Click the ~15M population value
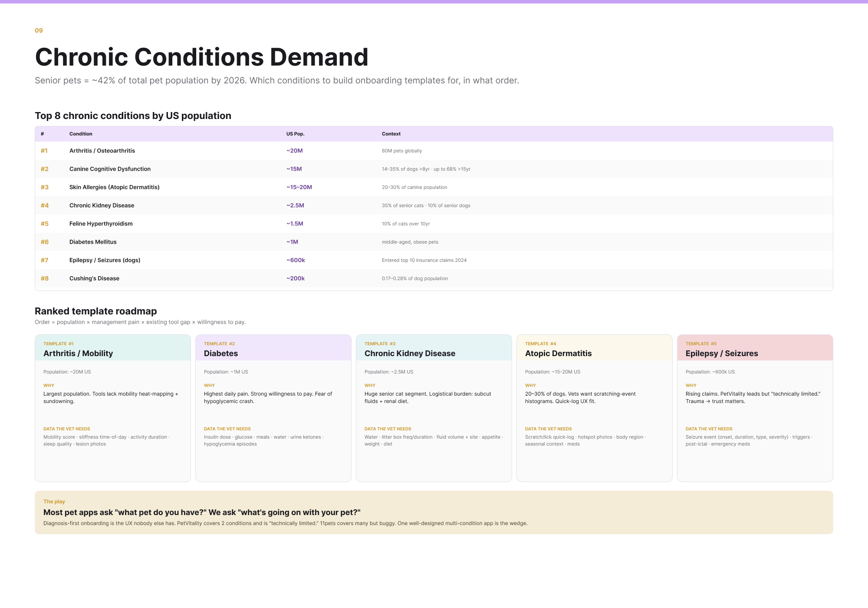868x608 pixels. [x=294, y=169]
